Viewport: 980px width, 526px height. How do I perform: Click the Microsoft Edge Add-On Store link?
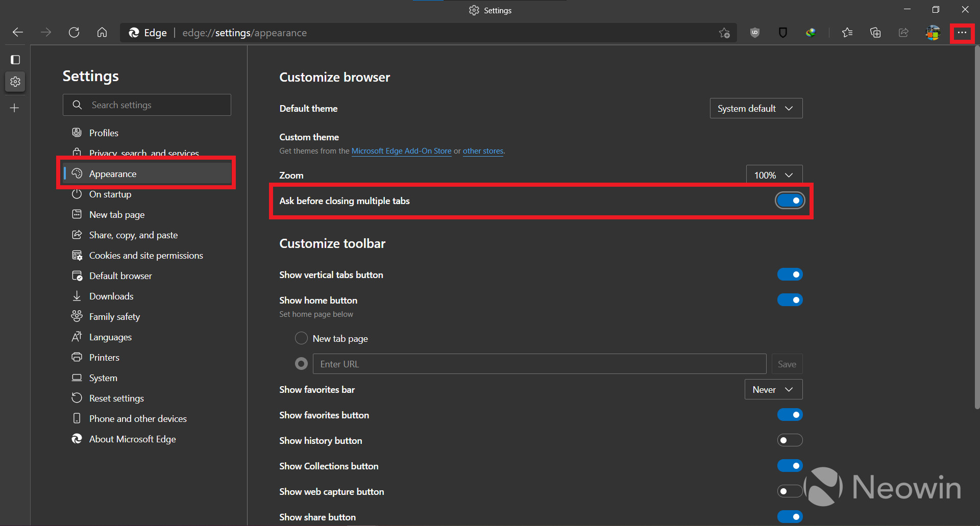401,151
